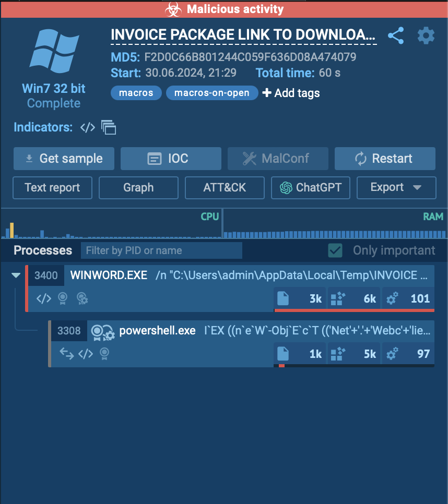
Task: Click the Win7 32 bit label
Action: point(54,89)
